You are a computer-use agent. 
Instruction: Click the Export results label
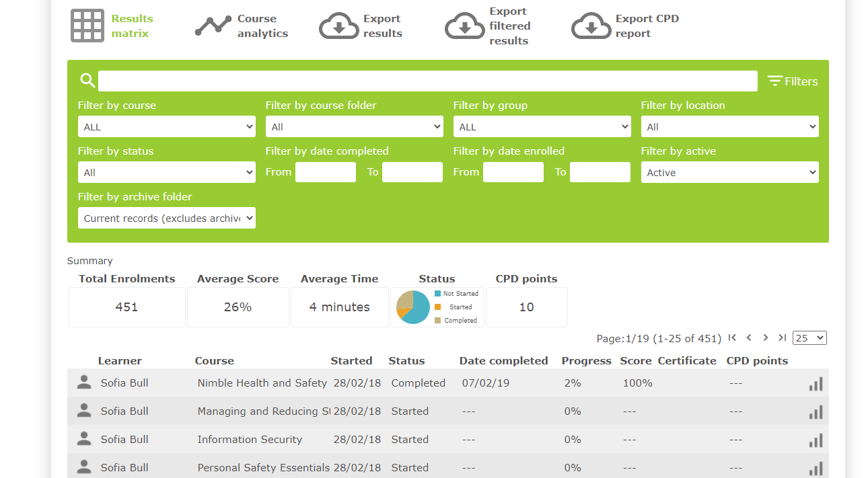click(383, 26)
